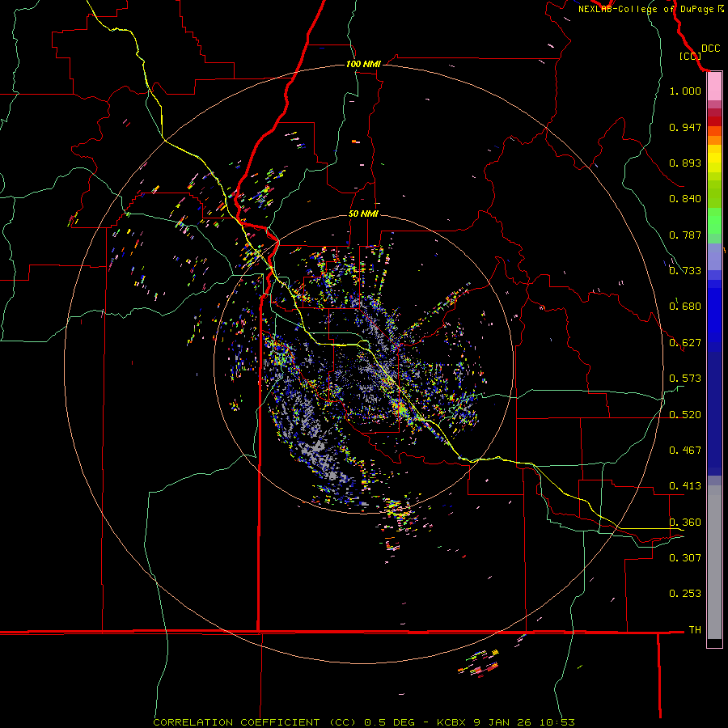This screenshot has width=728, height=728.
Task: Click the 50 NMI range ring label
Action: click(363, 214)
